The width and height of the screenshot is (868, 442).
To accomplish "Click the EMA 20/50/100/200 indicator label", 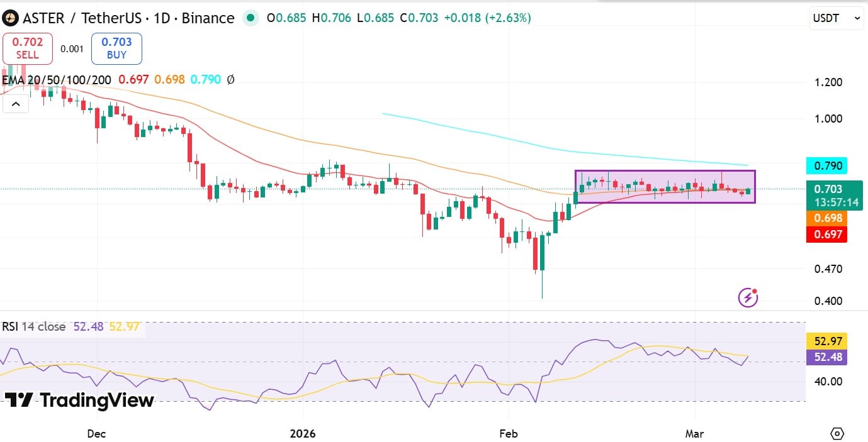I will tap(57, 80).
